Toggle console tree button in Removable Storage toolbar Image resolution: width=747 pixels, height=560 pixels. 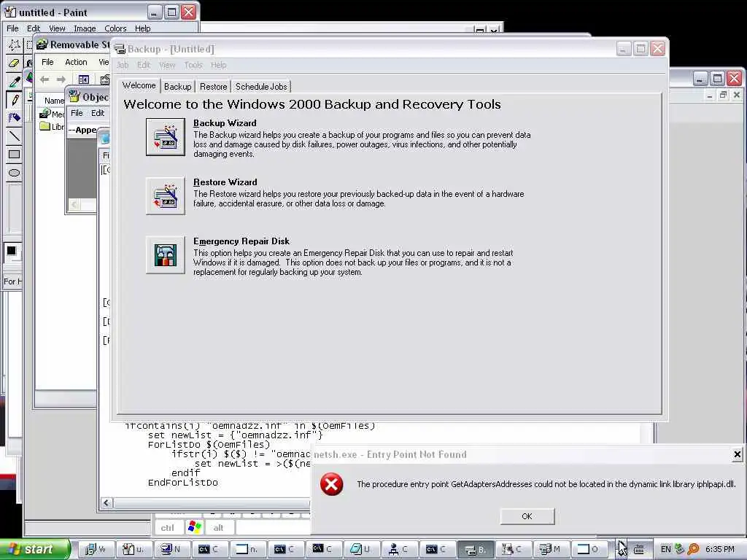click(84, 79)
